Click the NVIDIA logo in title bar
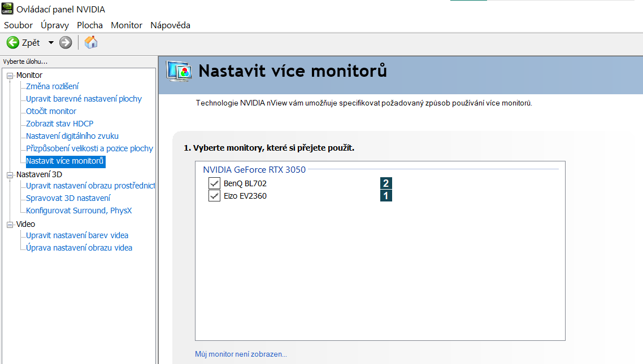Viewport: 643px width, 364px height. [7, 9]
